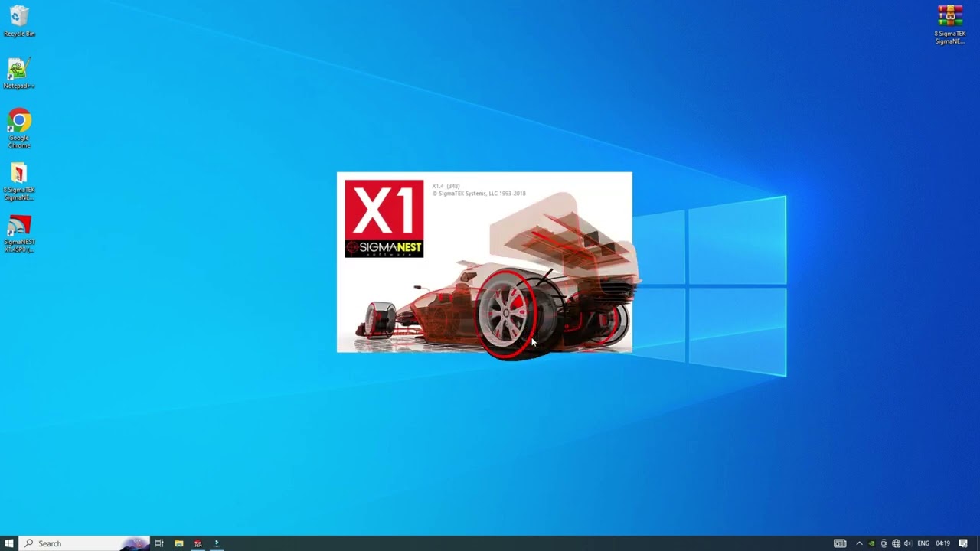Open the Windows Start menu

(9, 543)
